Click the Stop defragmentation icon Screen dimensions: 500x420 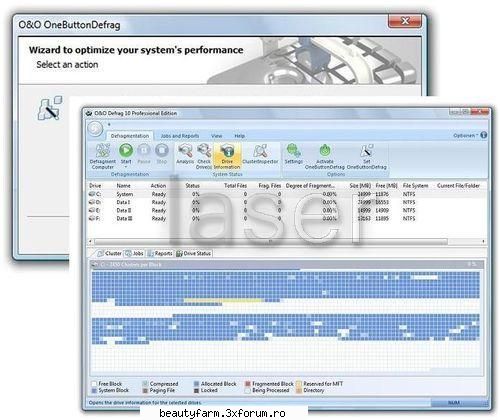click(162, 150)
